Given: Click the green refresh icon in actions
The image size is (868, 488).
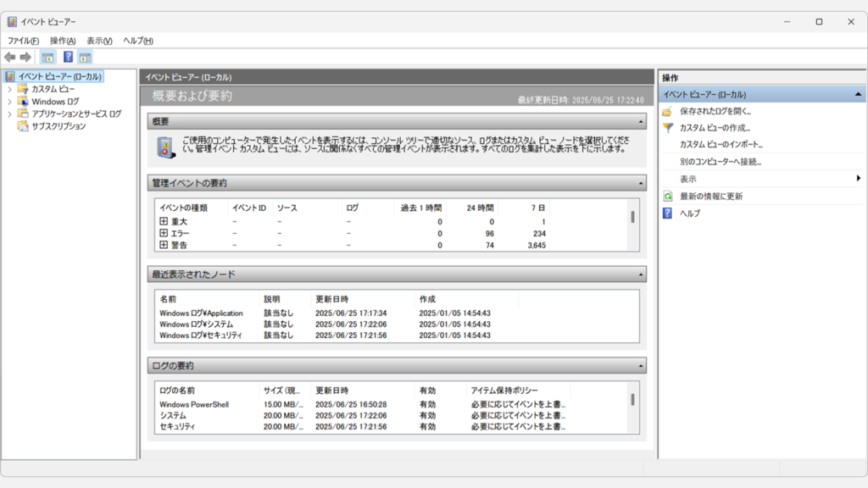Looking at the screenshot, I should point(667,197).
